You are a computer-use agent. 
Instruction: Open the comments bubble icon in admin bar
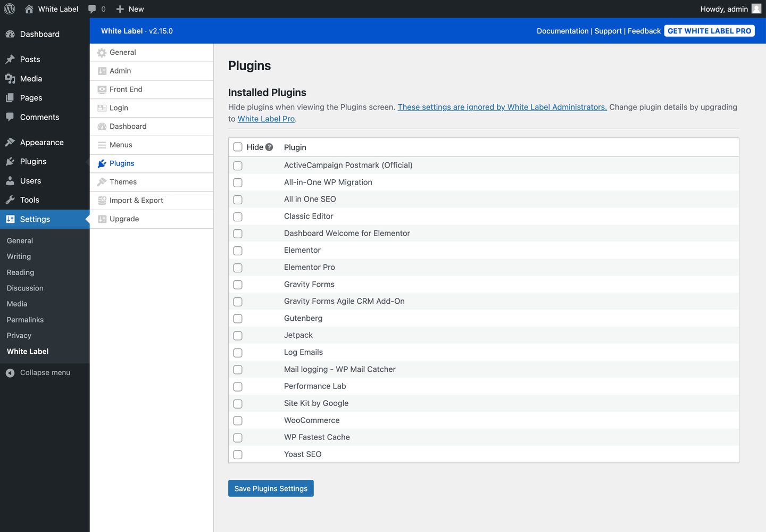tap(92, 9)
